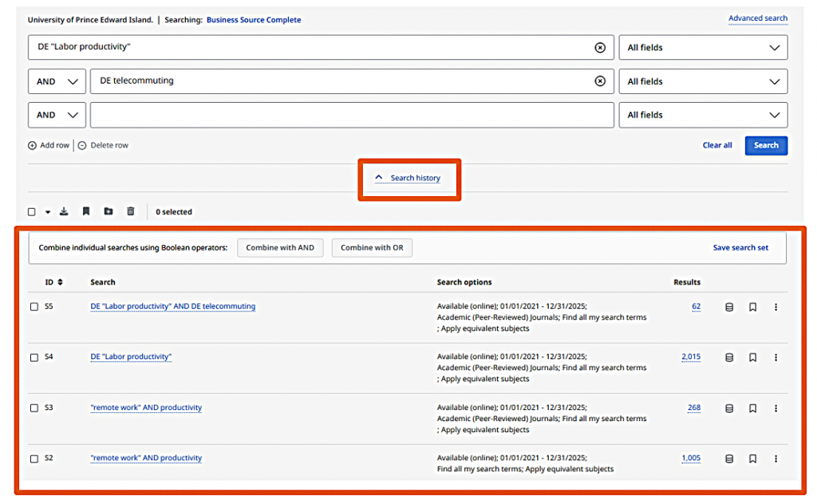Click the 'Results' column header
The image size is (817, 504).
[687, 282]
